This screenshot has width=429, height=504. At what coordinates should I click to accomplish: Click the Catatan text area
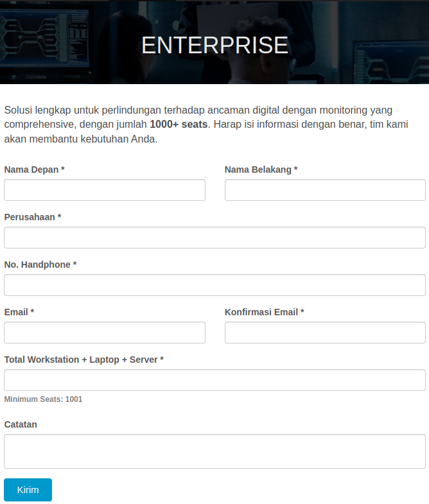pyautogui.click(x=215, y=451)
